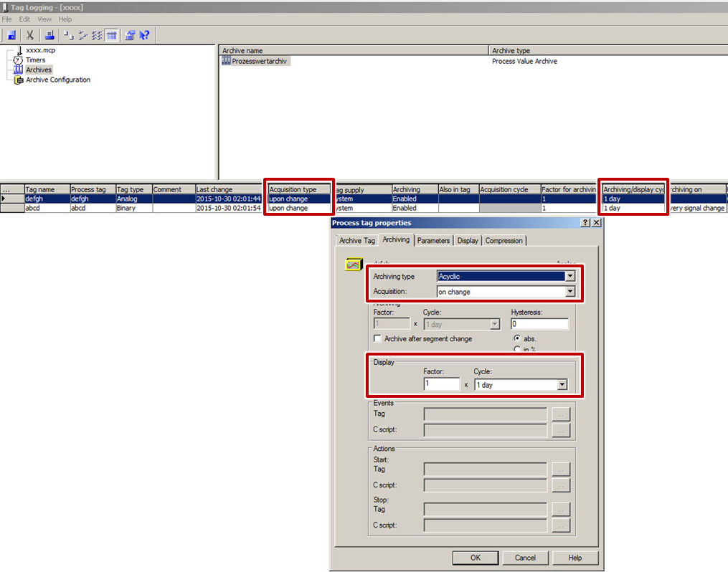Select the Timers tree node
The height and width of the screenshot is (572, 728).
pos(35,59)
